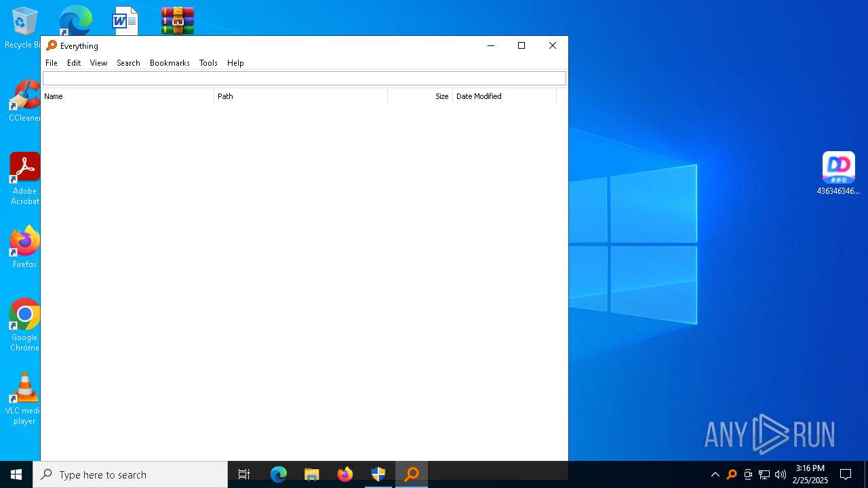Click the Everything magnifier title bar icon
Viewport: 868px width, 488px height.
tap(52, 46)
